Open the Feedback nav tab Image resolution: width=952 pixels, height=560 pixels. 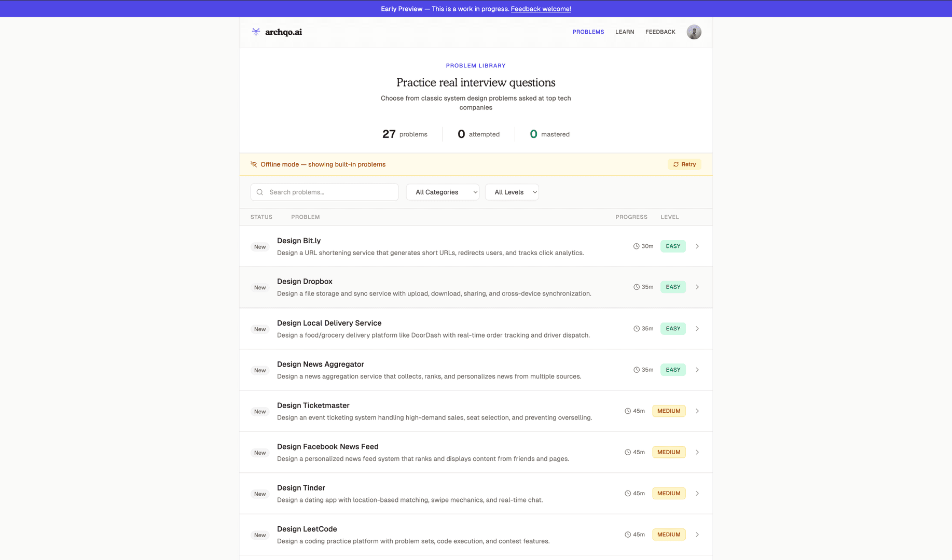(660, 32)
